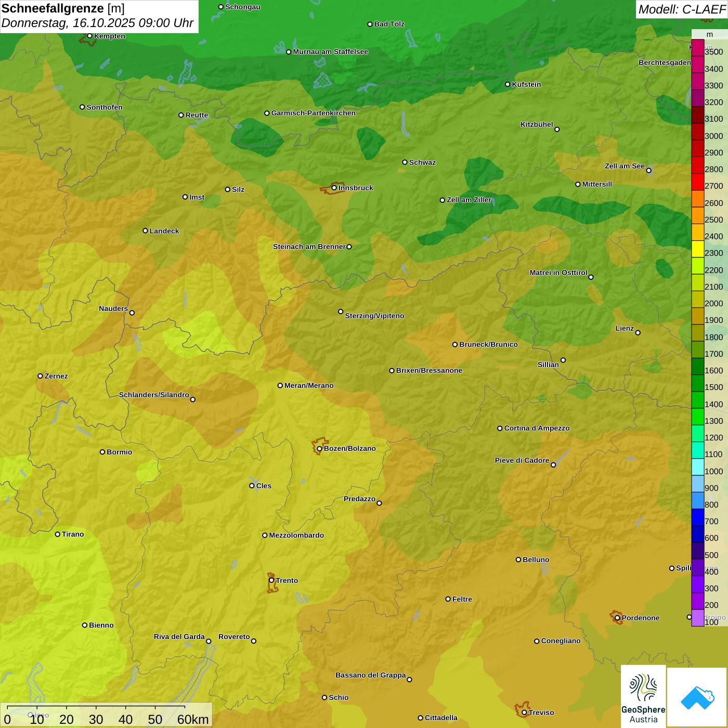The height and width of the screenshot is (728, 728).
Task: Click the 1500 m green legend swatch
Action: click(x=697, y=383)
